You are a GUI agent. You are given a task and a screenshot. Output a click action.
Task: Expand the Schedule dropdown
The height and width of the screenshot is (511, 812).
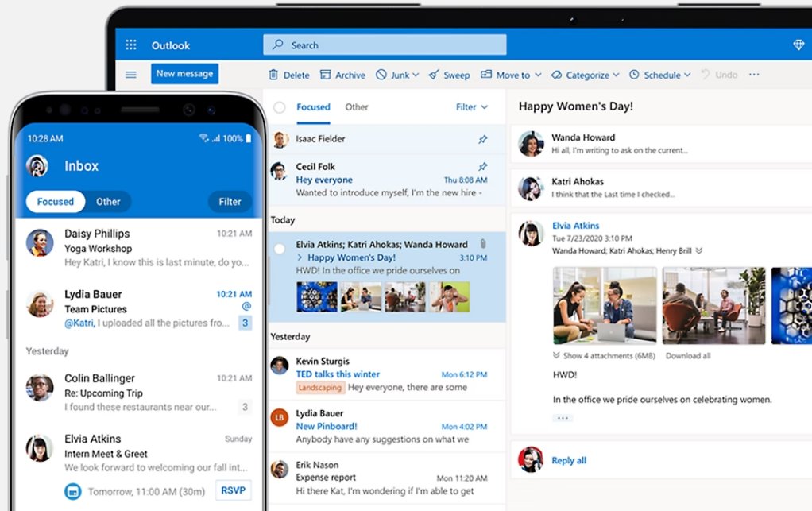659,74
